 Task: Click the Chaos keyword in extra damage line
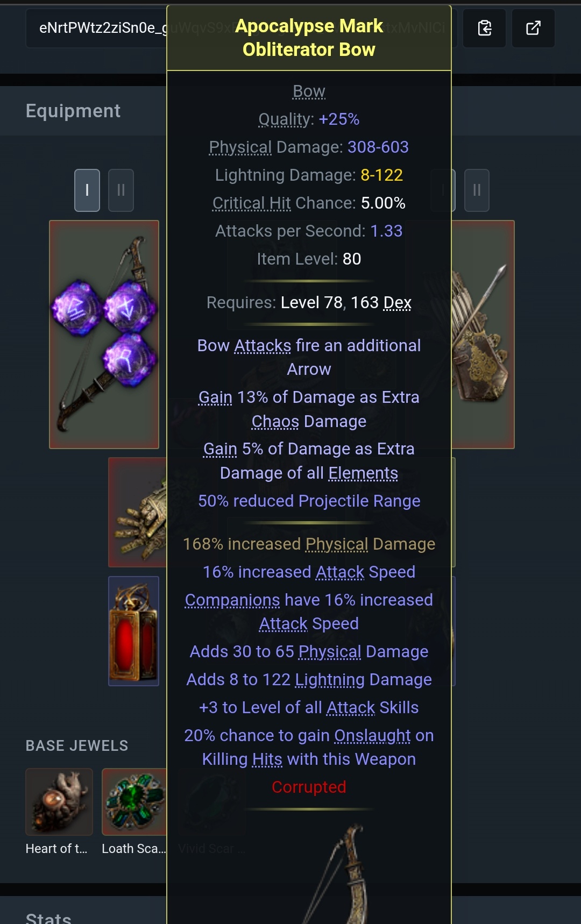coord(275,421)
